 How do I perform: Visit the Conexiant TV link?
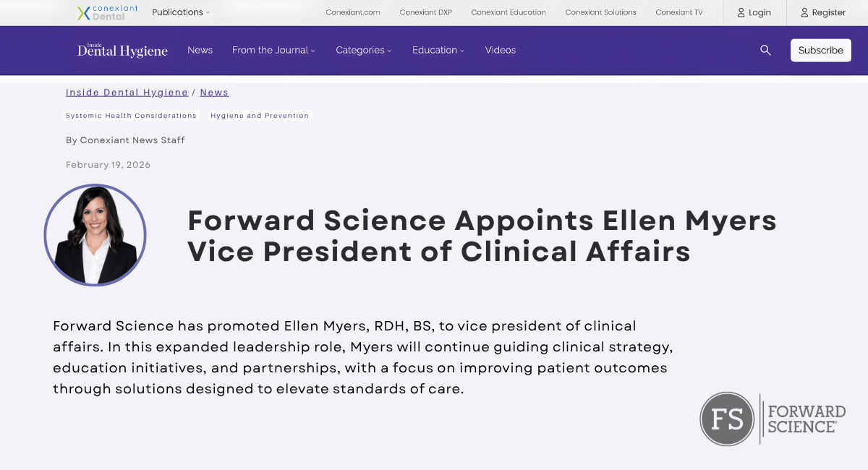click(x=678, y=12)
